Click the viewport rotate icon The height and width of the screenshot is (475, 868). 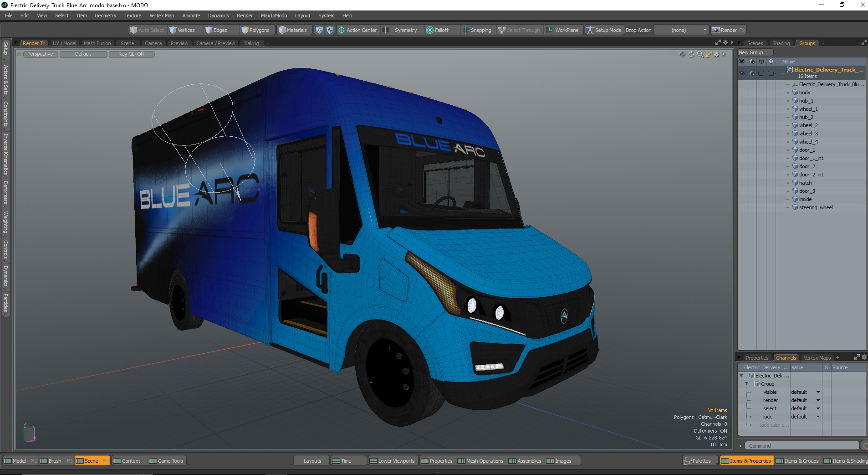(691, 54)
